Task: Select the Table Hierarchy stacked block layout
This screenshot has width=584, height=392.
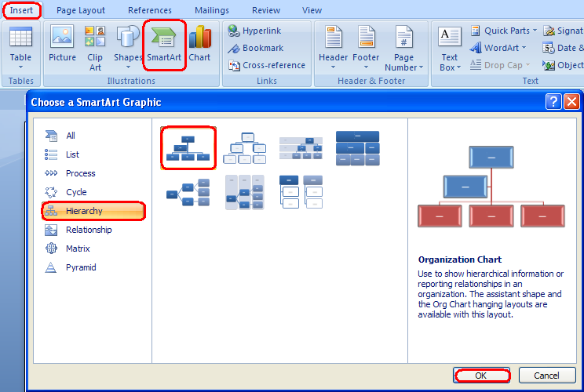Action: pyautogui.click(x=358, y=148)
